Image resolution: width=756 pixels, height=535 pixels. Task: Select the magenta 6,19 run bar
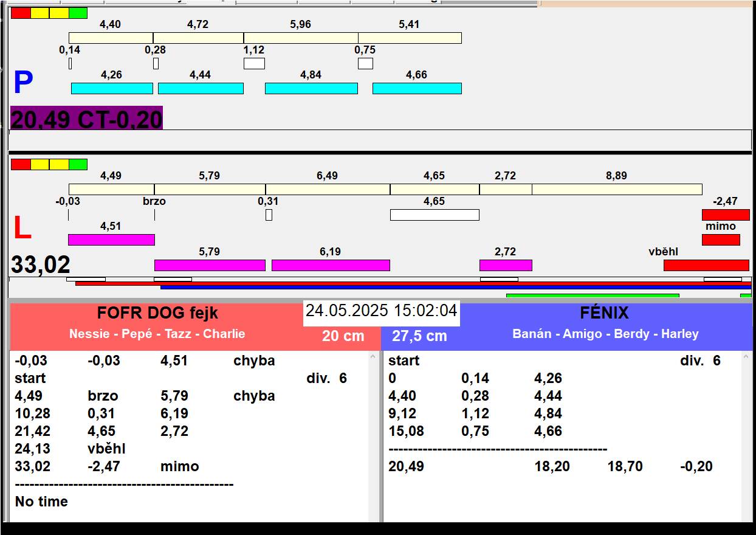click(x=331, y=265)
